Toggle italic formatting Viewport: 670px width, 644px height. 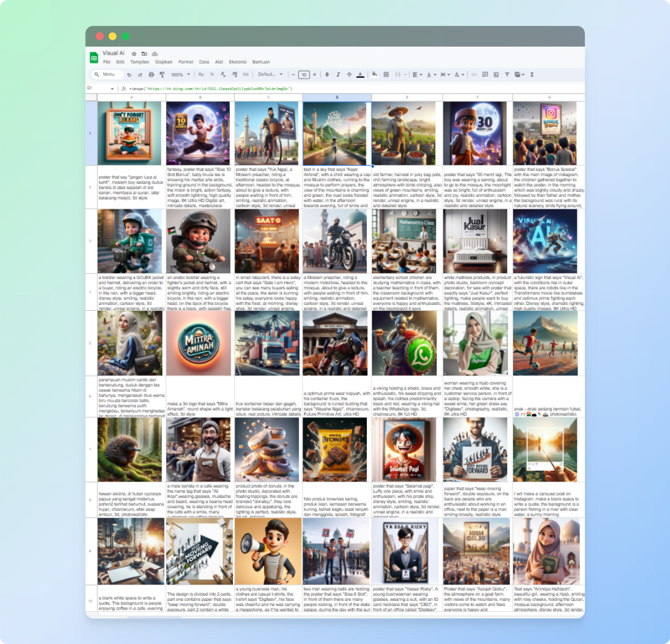coord(338,74)
